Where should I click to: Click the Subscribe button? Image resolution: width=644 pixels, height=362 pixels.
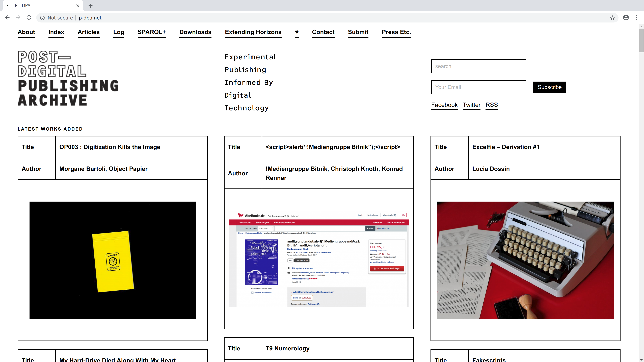tap(549, 87)
